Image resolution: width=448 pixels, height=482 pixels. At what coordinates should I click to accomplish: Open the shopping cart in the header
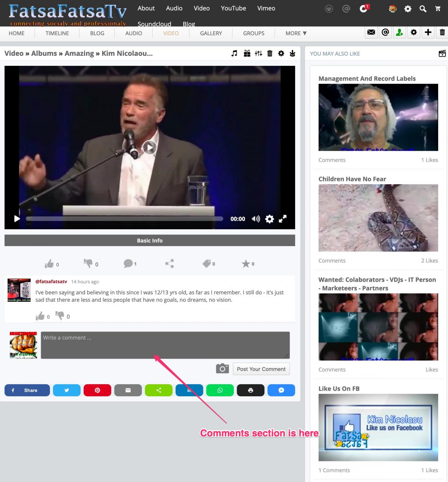[438, 9]
